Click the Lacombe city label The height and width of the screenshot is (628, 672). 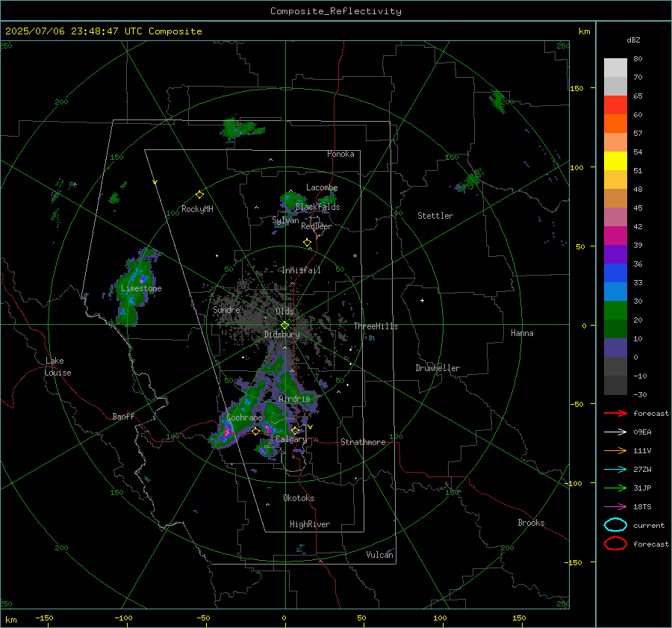coord(322,187)
